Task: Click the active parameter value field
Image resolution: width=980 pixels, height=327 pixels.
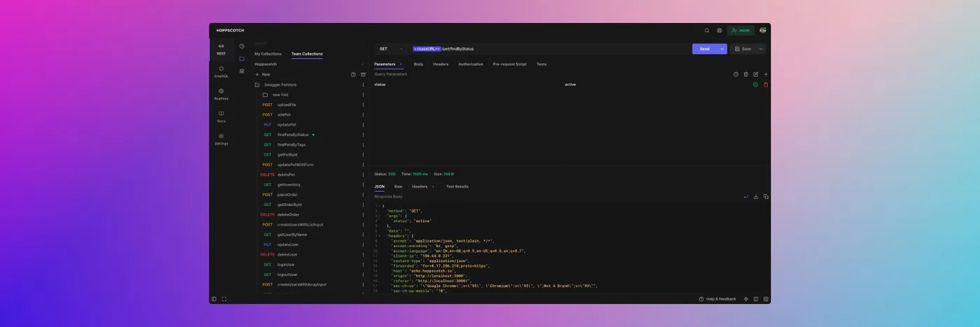Action: (657, 85)
